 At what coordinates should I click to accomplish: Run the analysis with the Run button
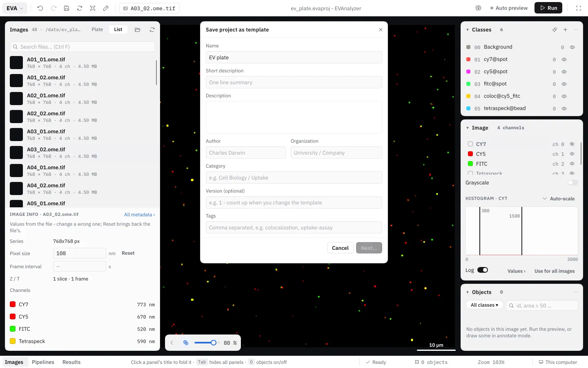click(x=548, y=8)
